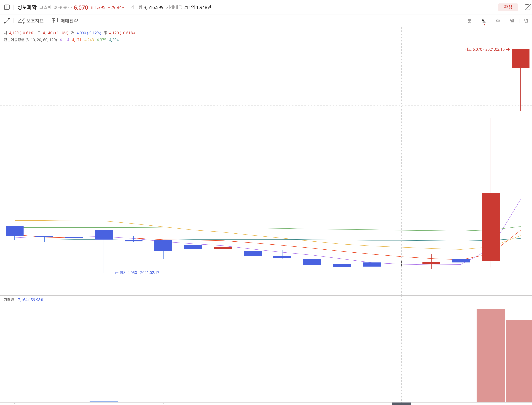Toggle the sidebar panel icon
532x405 pixels.
pyautogui.click(x=7, y=8)
